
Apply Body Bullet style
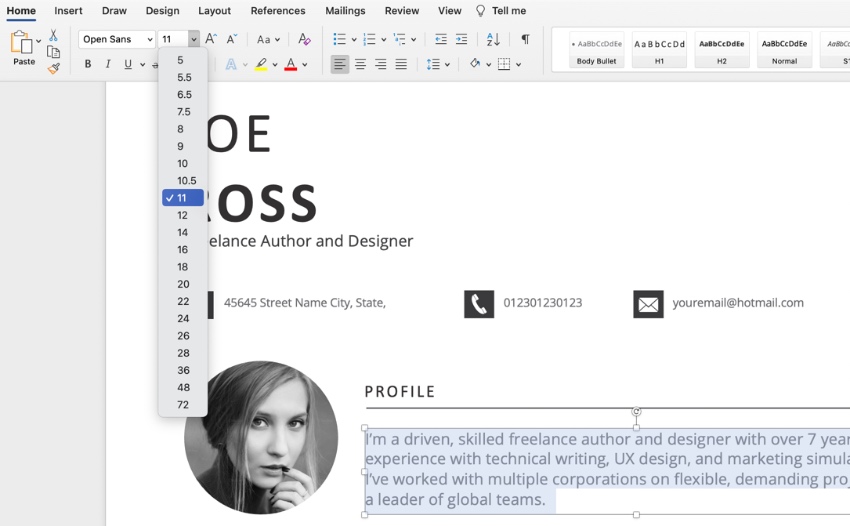tap(597, 50)
